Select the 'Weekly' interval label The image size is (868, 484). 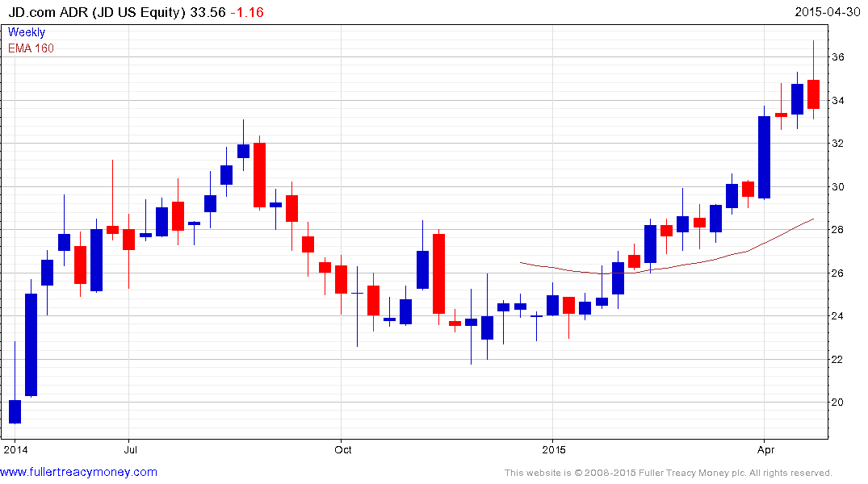pyautogui.click(x=27, y=32)
